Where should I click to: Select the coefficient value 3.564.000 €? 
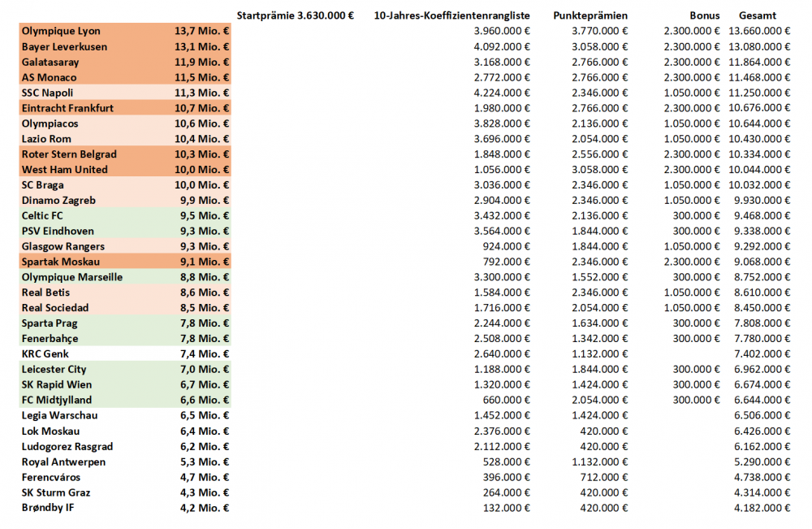[x=502, y=231]
